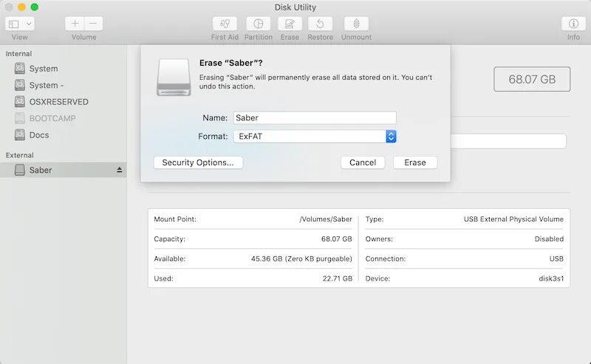Click the Saber external drive icon

(20, 170)
